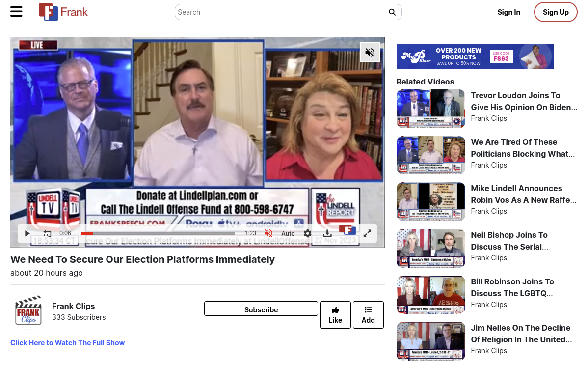Follow 'Click Here to Watch The Full Show' link
The width and height of the screenshot is (588, 365).
[68, 342]
